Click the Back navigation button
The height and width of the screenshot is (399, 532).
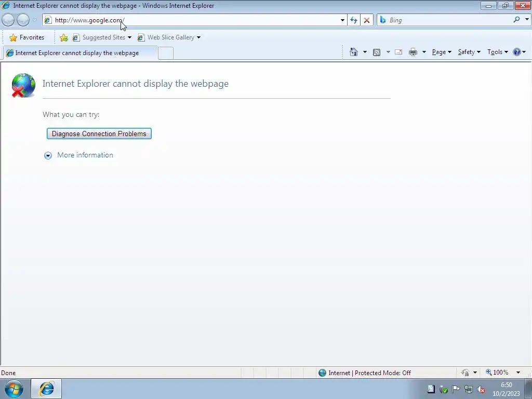pos(8,20)
